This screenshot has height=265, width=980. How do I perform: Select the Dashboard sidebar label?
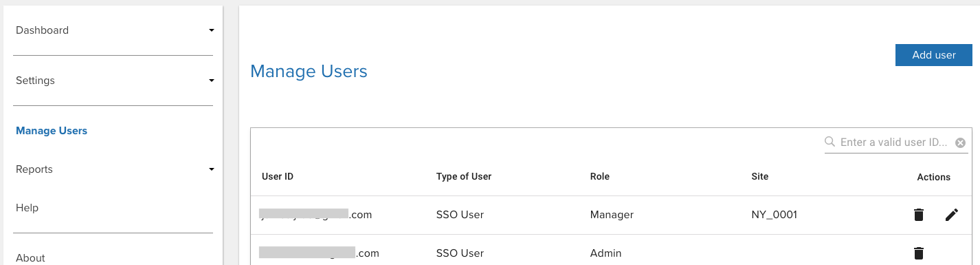42,30
